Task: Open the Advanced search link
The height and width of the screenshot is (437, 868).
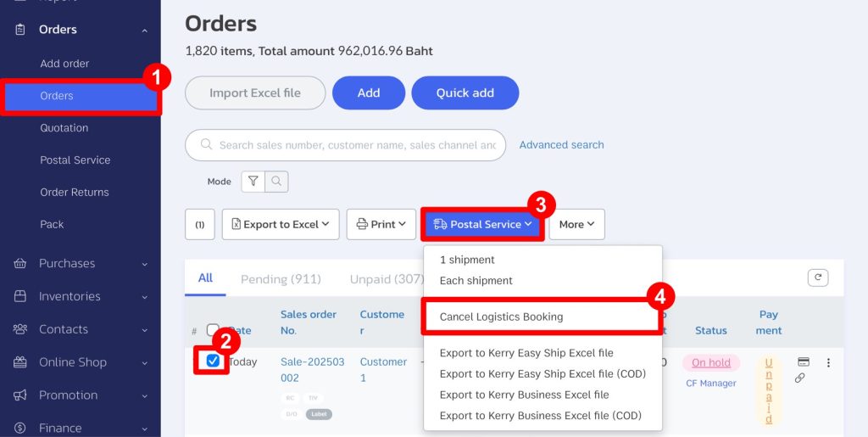Action: 561,145
